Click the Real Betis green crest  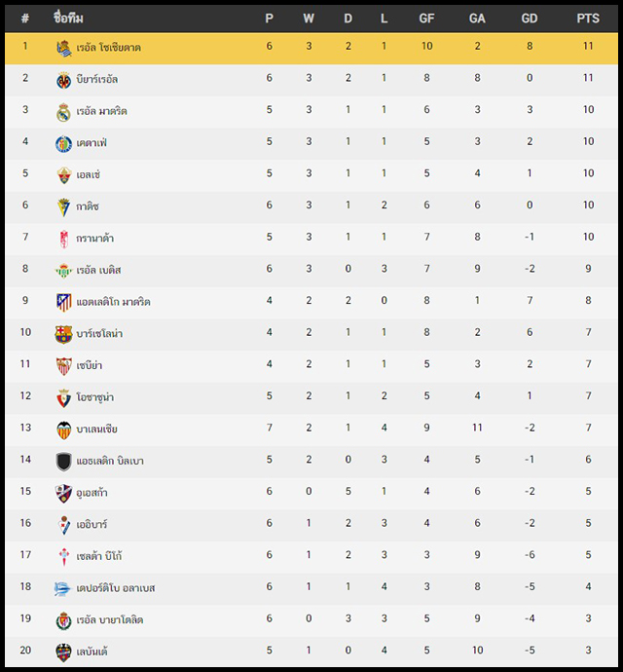[x=64, y=271]
